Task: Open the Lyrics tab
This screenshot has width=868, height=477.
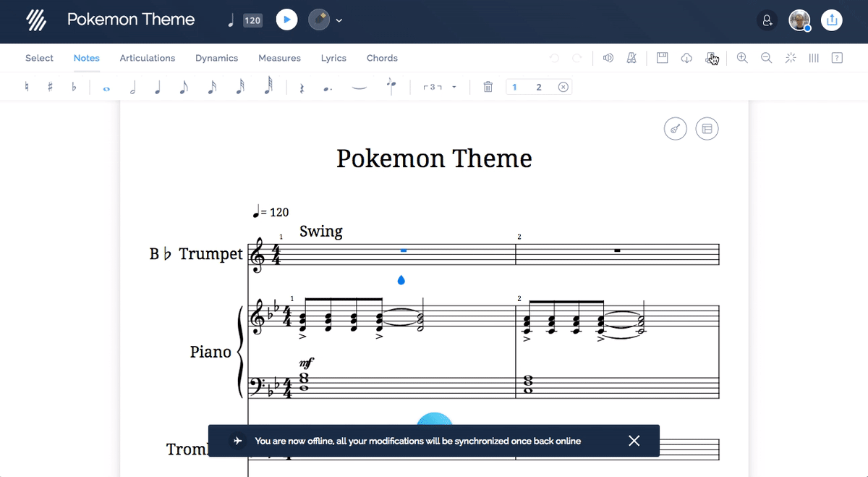Action: (x=333, y=58)
